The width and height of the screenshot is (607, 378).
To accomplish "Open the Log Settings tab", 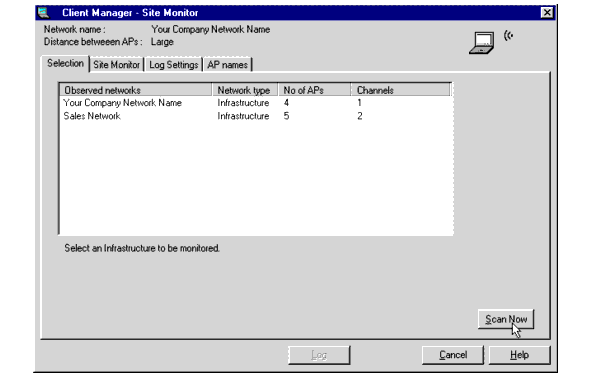I will click(173, 65).
